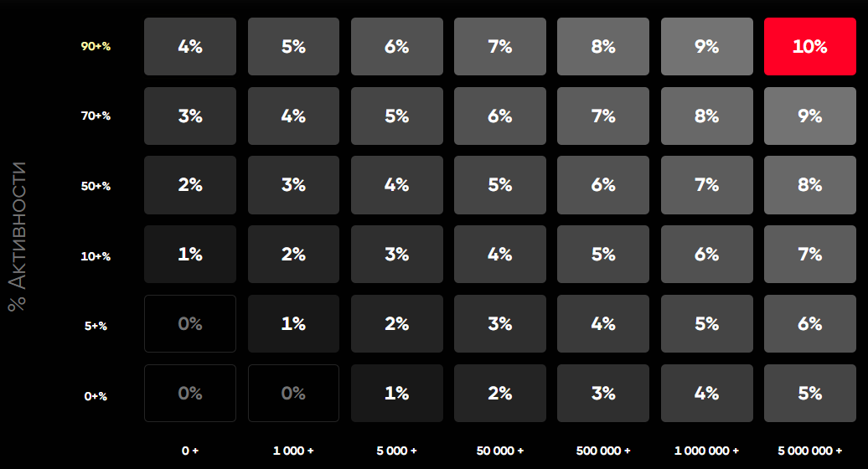Select the 70+% row label
This screenshot has height=469, width=868.
click(x=96, y=116)
